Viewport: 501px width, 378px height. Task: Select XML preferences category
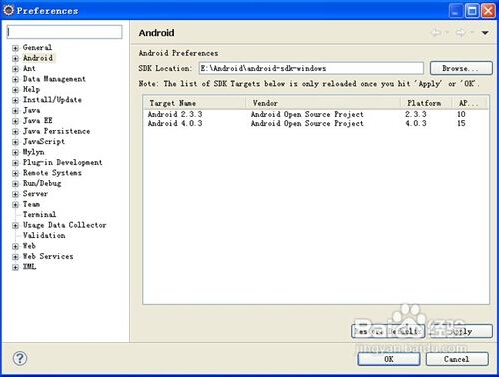click(x=29, y=267)
